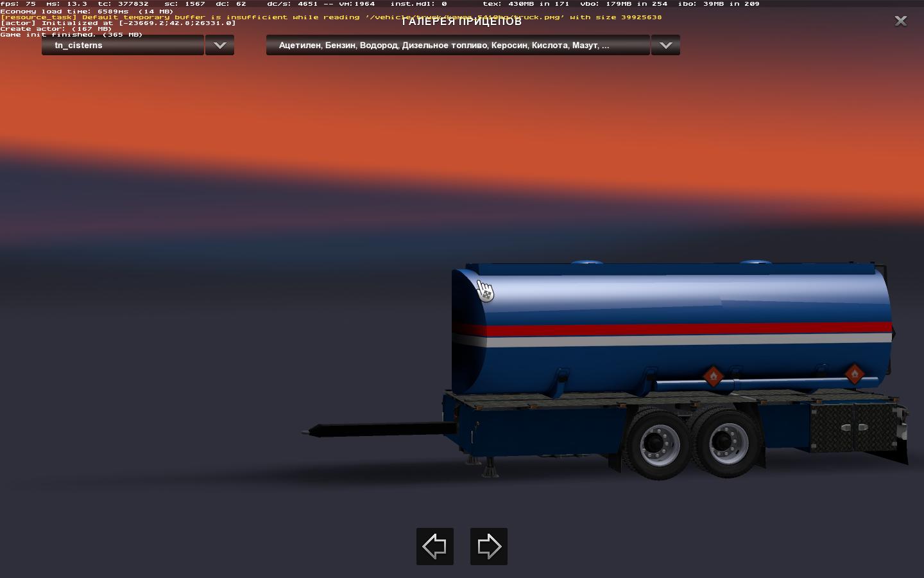Click the ГАЛЕРЕЯ ПРИЦЕПОВ title
924x578 pixels.
pyautogui.click(x=461, y=22)
